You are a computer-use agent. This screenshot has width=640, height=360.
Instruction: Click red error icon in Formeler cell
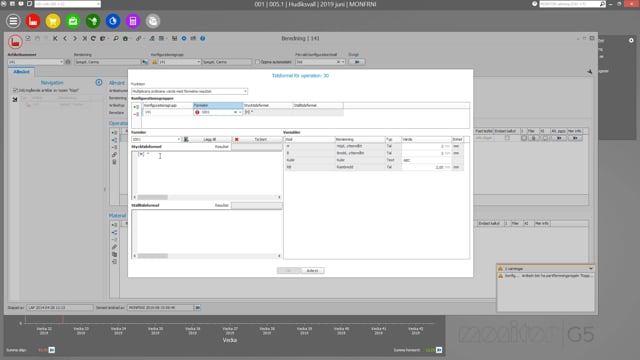point(197,112)
